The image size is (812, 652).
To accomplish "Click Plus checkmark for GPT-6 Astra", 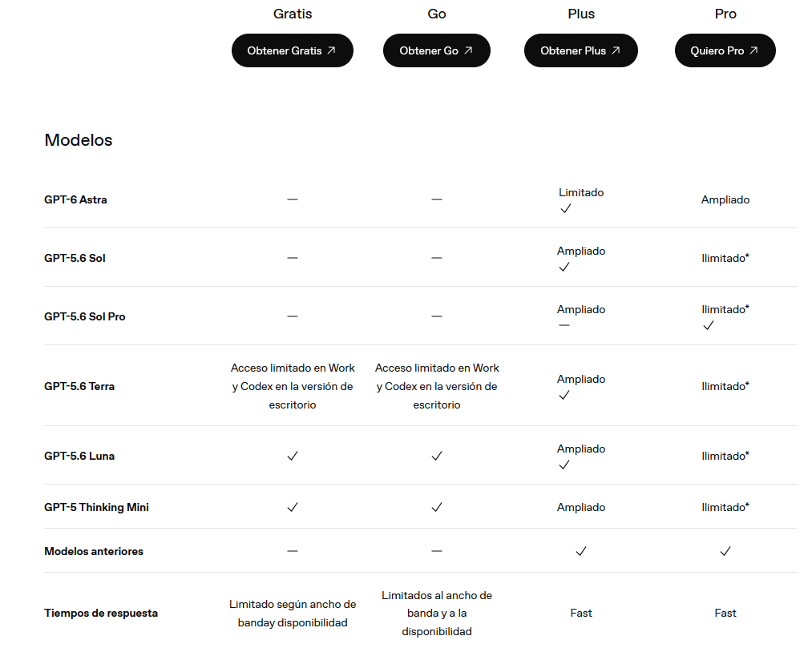I will coord(565,208).
